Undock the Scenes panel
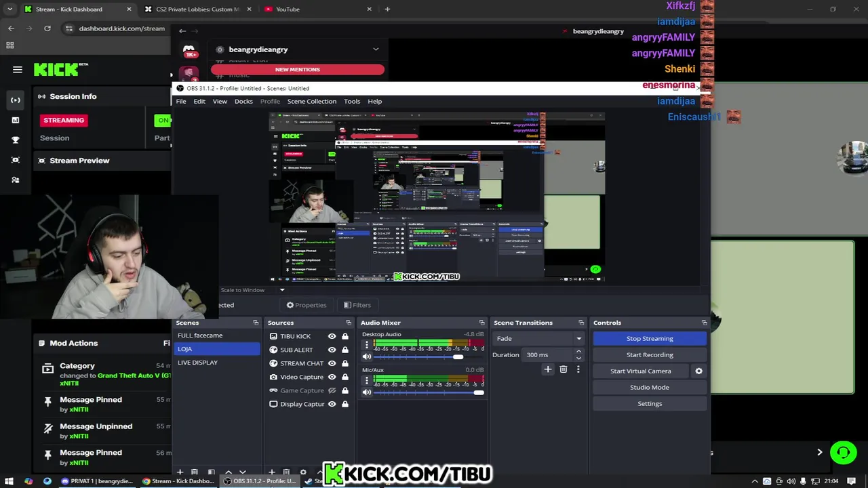Screen dimensions: 868x488 (256, 323)
